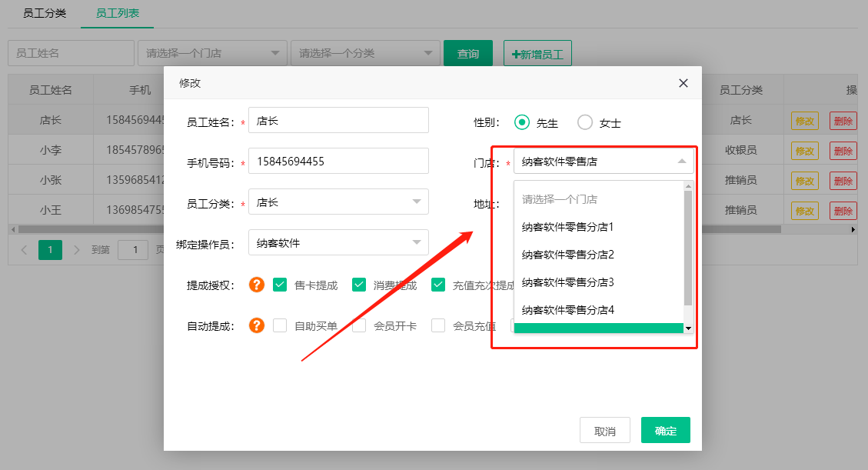The height and width of the screenshot is (470, 868).
Task: Select the 先生 gender radio button
Action: [x=523, y=122]
